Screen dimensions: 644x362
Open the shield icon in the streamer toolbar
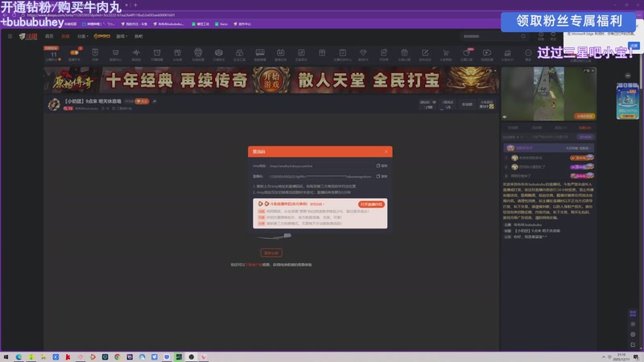tap(95, 52)
